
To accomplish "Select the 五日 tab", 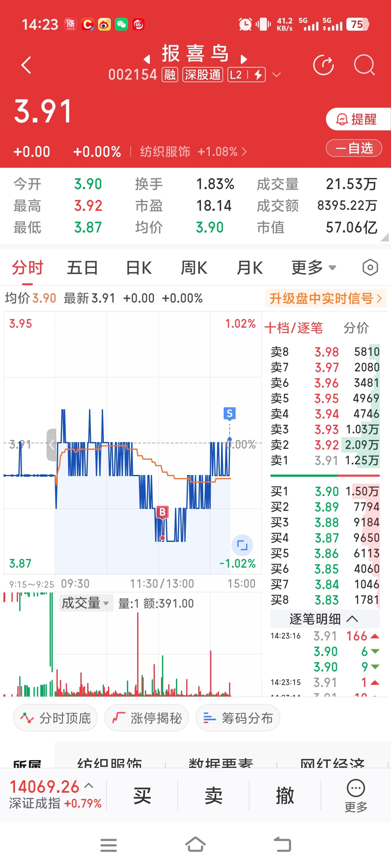I will [x=82, y=268].
